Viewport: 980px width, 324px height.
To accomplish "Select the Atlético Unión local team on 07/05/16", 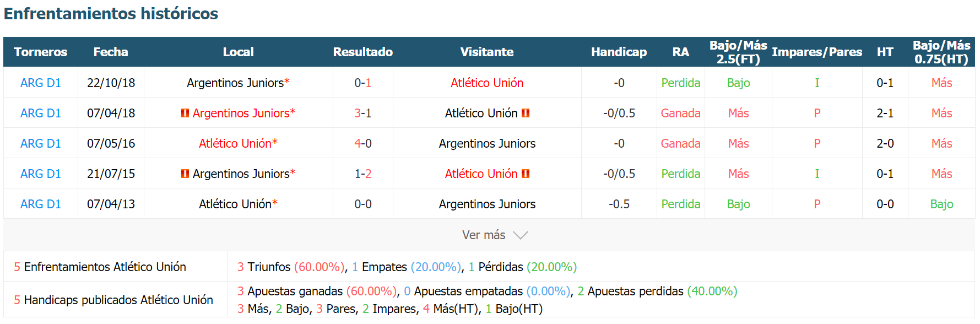I will (x=235, y=143).
